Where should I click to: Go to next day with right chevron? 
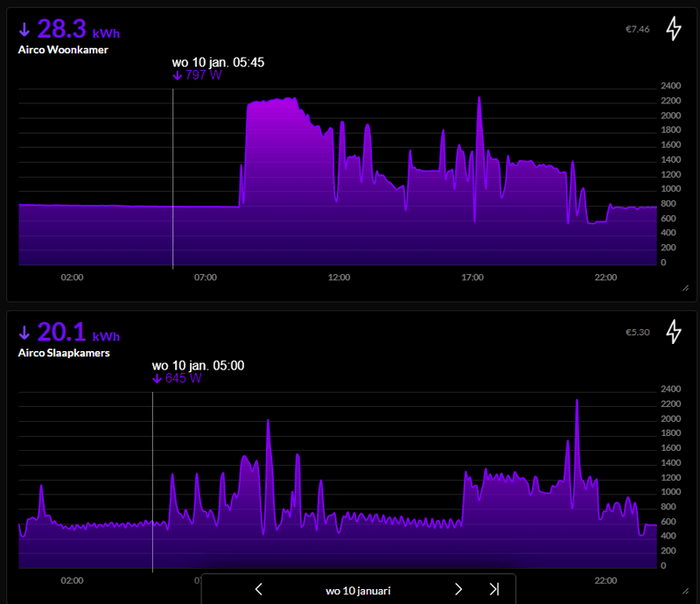(x=458, y=589)
